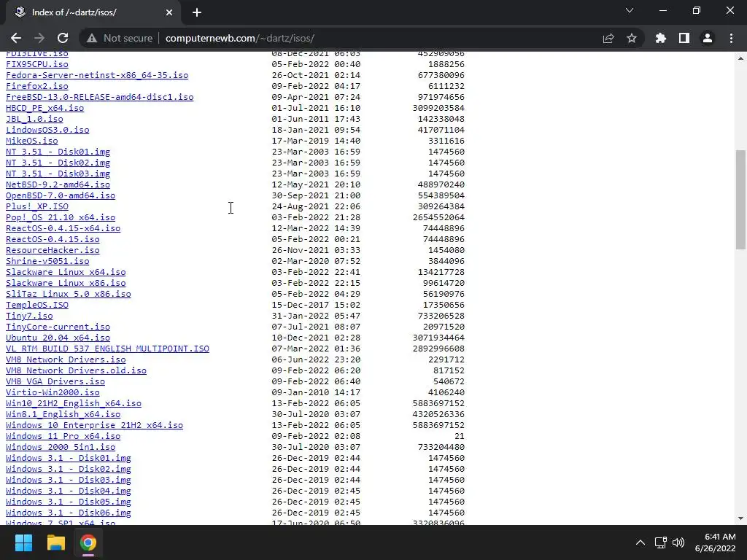Download NT 3.51 - Disk03.img

tap(58, 174)
